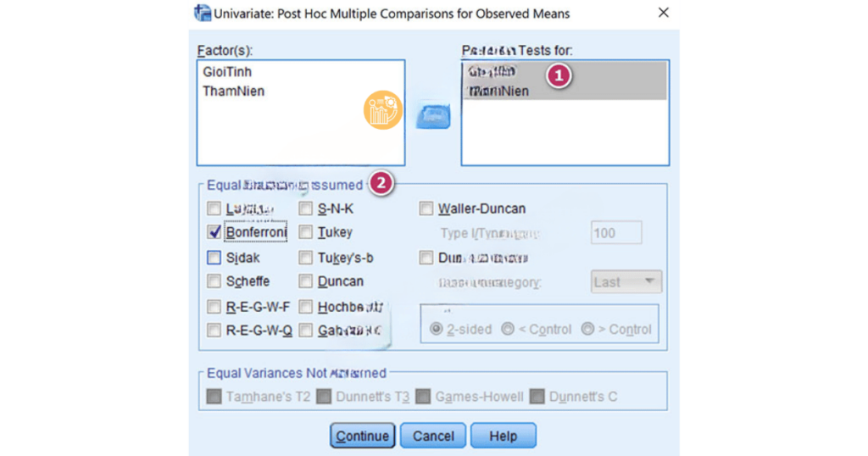This screenshot has height=456, width=868.
Task: Click the blue arrow transfer button
Action: coord(432,116)
